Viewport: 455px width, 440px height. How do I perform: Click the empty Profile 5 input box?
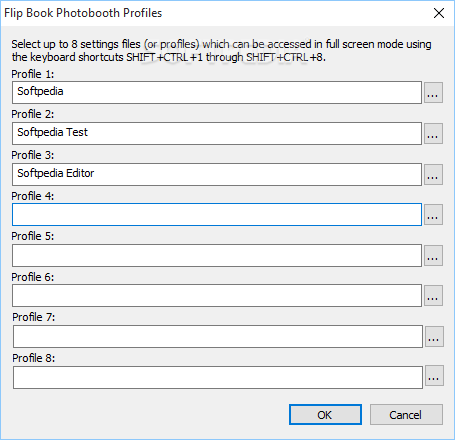click(x=217, y=255)
